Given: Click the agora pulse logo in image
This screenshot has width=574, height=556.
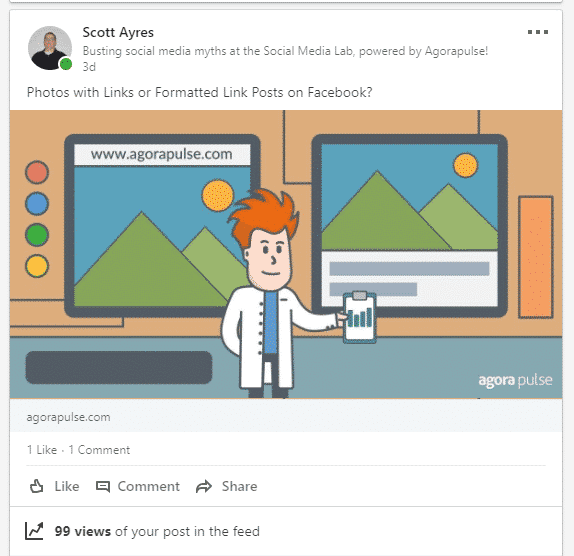Looking at the screenshot, I should click(x=515, y=381).
